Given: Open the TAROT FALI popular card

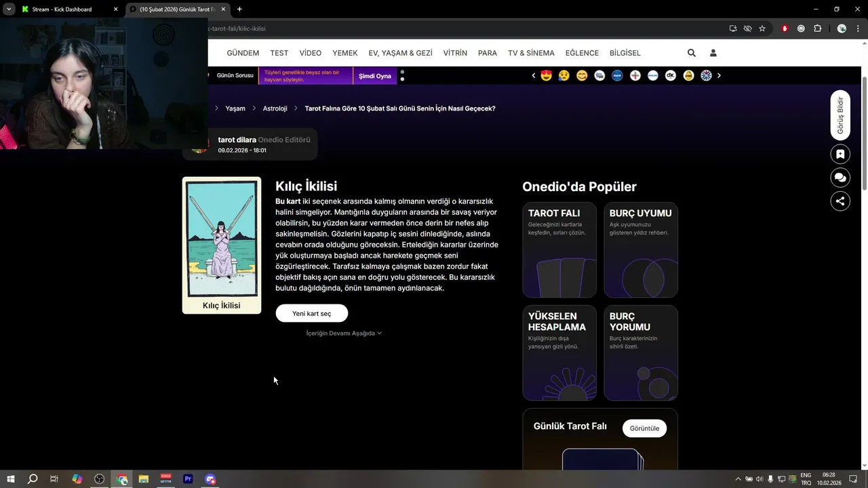Looking at the screenshot, I should pyautogui.click(x=559, y=249).
